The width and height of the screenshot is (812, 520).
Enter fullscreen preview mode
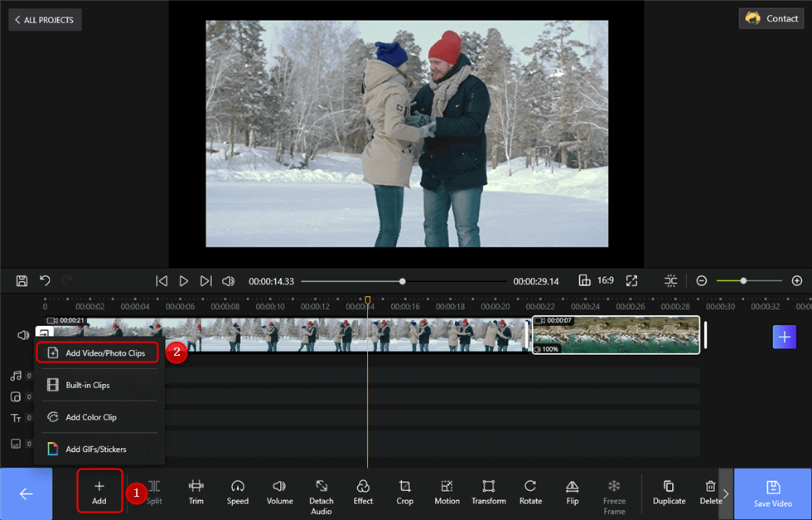631,281
